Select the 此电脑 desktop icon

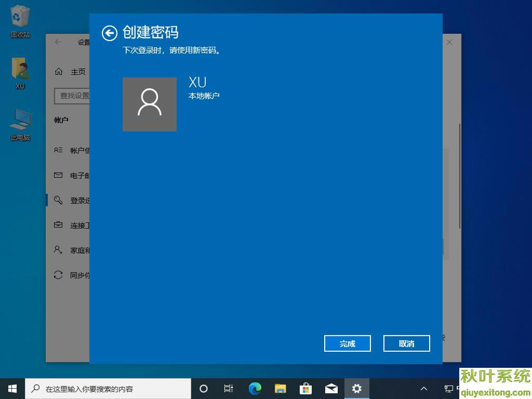click(20, 125)
